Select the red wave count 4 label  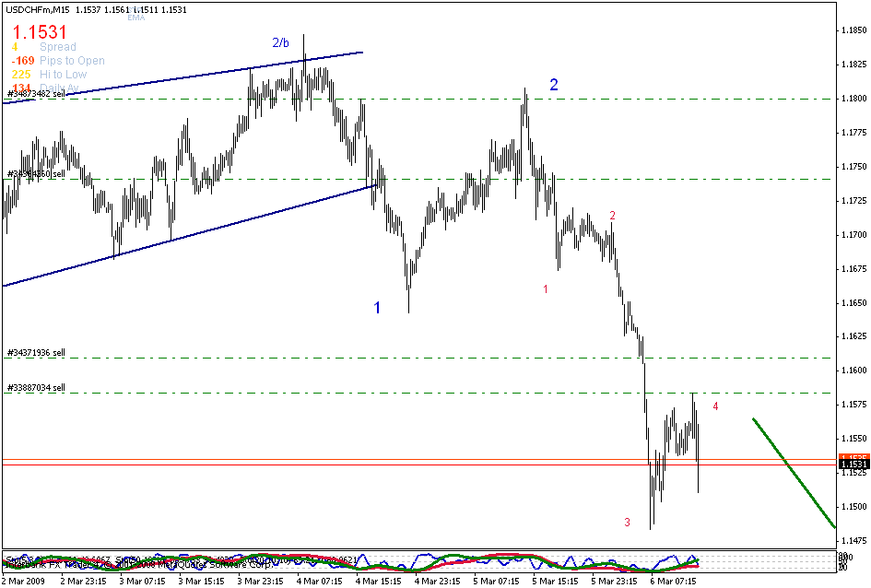(x=715, y=406)
